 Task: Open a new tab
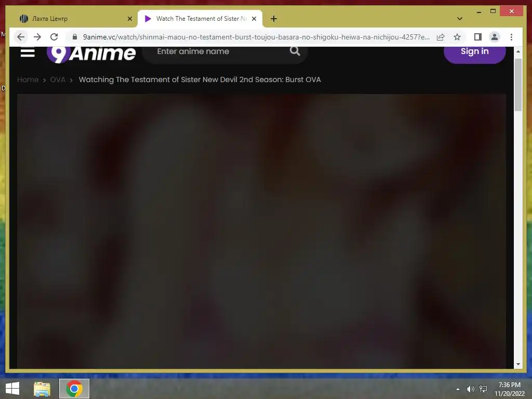[x=273, y=19]
